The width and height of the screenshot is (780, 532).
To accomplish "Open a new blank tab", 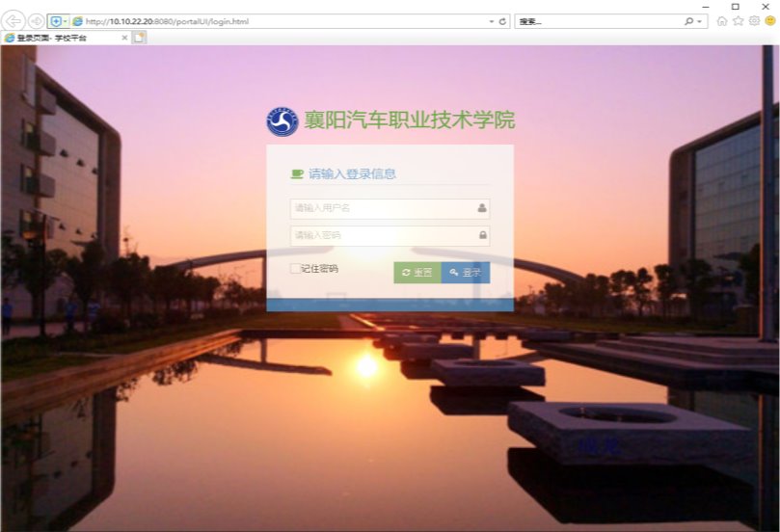I will click(x=140, y=38).
